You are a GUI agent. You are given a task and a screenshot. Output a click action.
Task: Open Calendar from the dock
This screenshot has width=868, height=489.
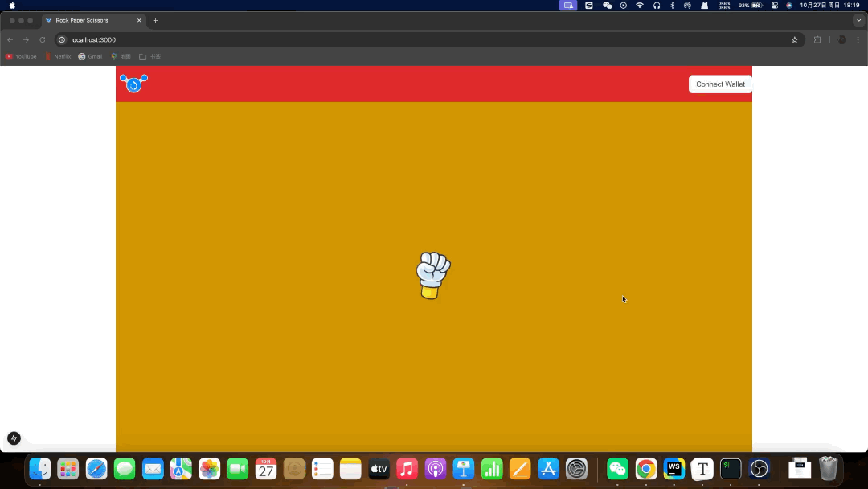tap(266, 469)
